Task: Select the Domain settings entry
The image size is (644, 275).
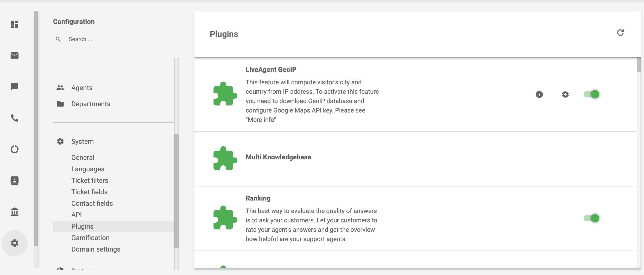Action: point(96,249)
